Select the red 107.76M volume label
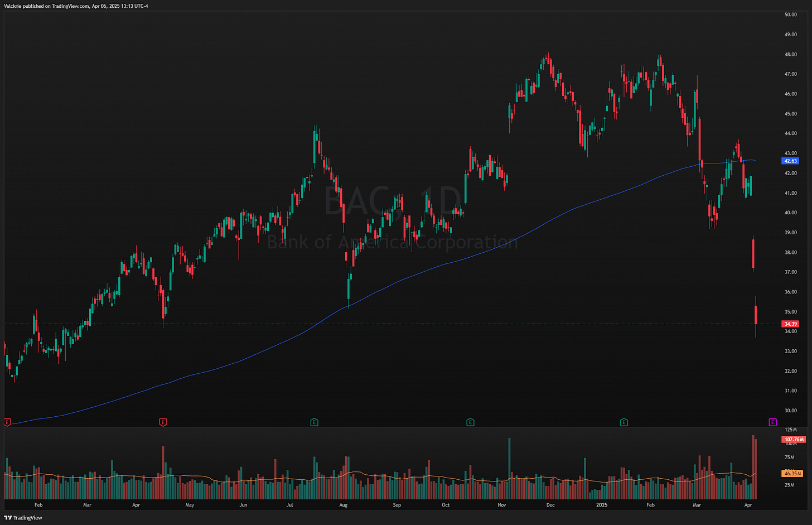Image resolution: width=812 pixels, height=525 pixels. tap(793, 439)
